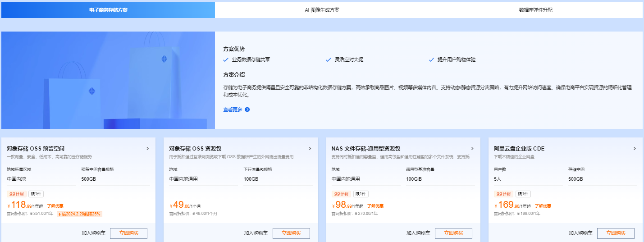Open the AI 图像生成方案 tab

click(322, 10)
